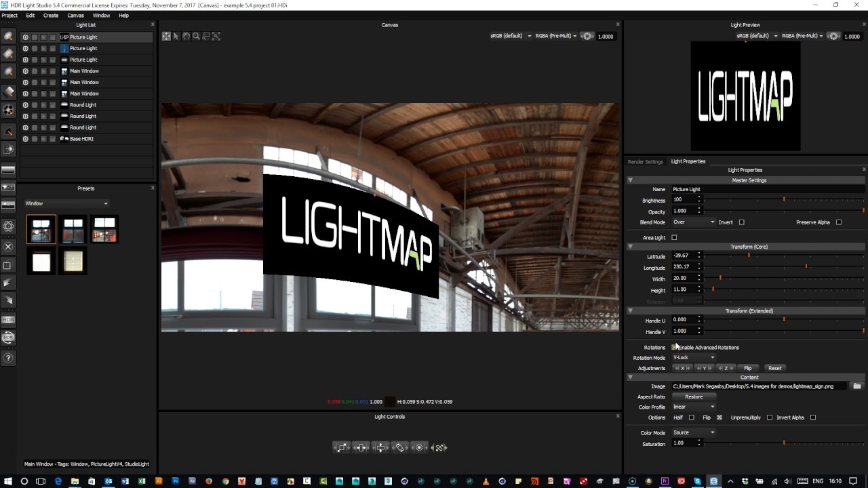Open the Presets Window category dropdown
Image resolution: width=868 pixels, height=488 pixels.
click(66, 203)
